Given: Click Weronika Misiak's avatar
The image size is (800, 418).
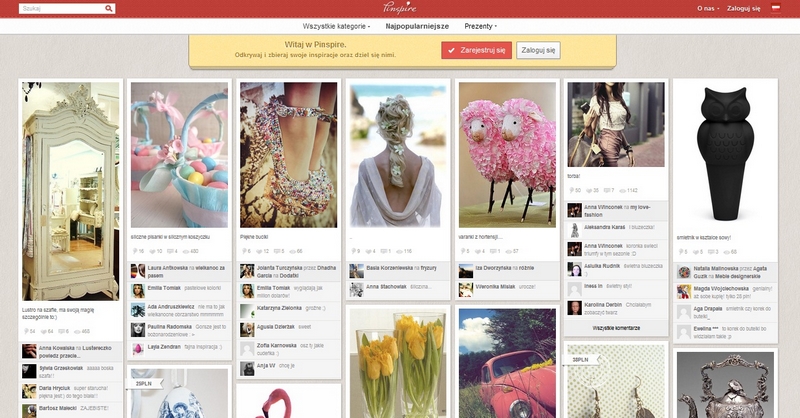Looking at the screenshot, I should point(466,290).
